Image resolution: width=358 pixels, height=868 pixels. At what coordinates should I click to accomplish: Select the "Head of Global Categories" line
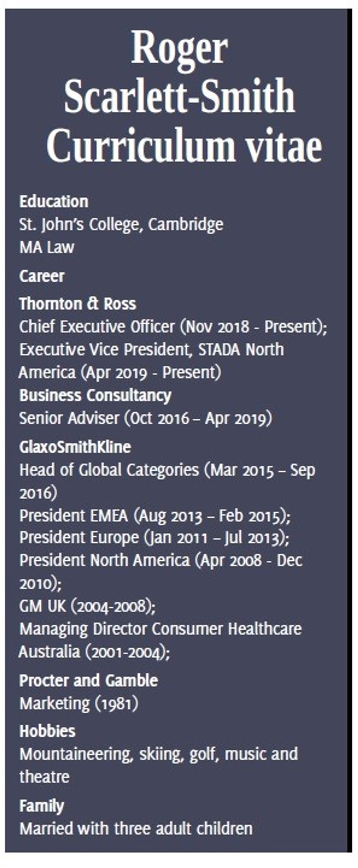pos(167,470)
